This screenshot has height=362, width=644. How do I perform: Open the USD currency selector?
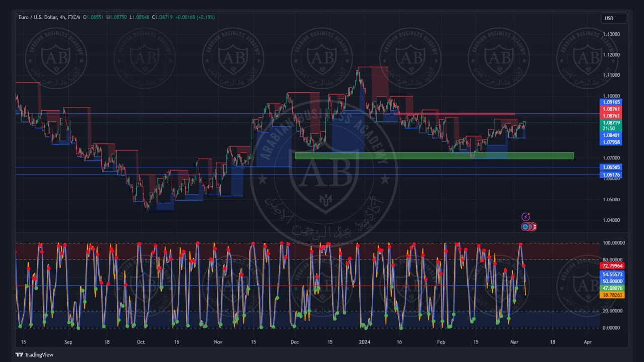point(614,18)
